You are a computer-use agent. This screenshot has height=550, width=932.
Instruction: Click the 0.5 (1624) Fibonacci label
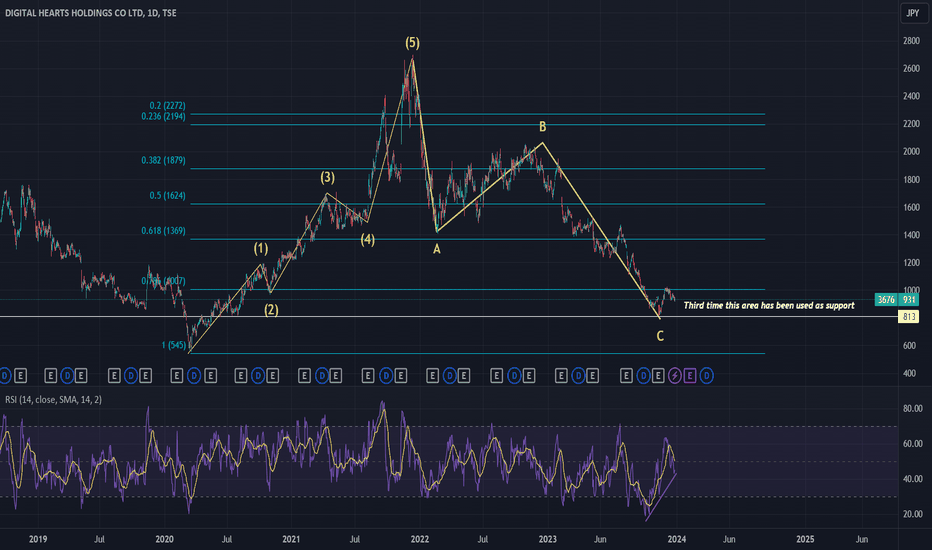pos(168,196)
